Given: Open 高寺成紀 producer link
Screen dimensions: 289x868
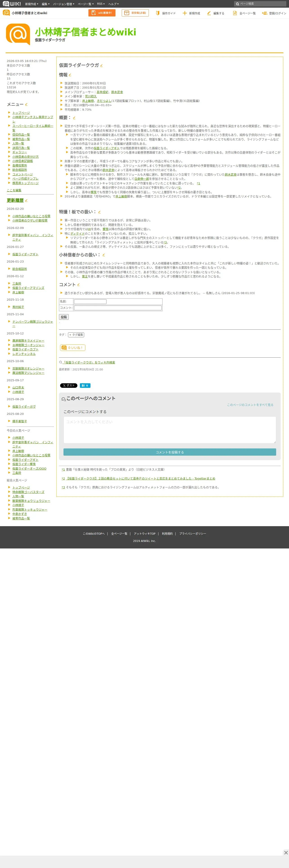Looking at the screenshot, I should click(102, 92).
